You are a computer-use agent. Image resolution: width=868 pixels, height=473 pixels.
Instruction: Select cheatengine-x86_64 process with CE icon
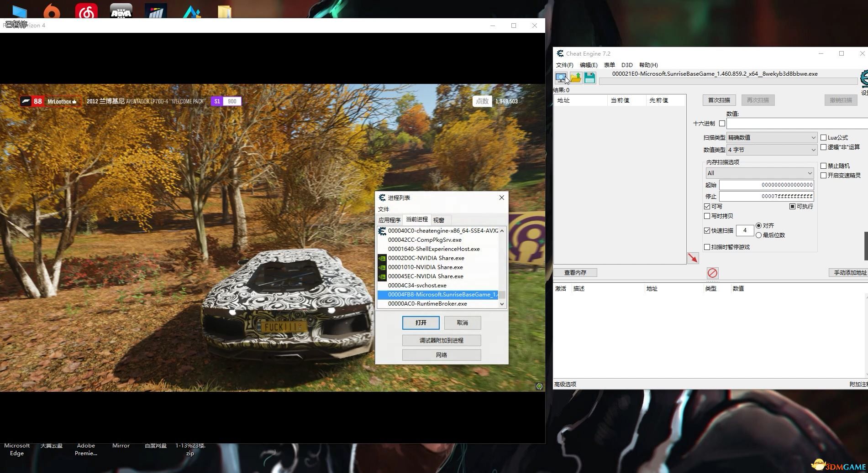[438, 231]
